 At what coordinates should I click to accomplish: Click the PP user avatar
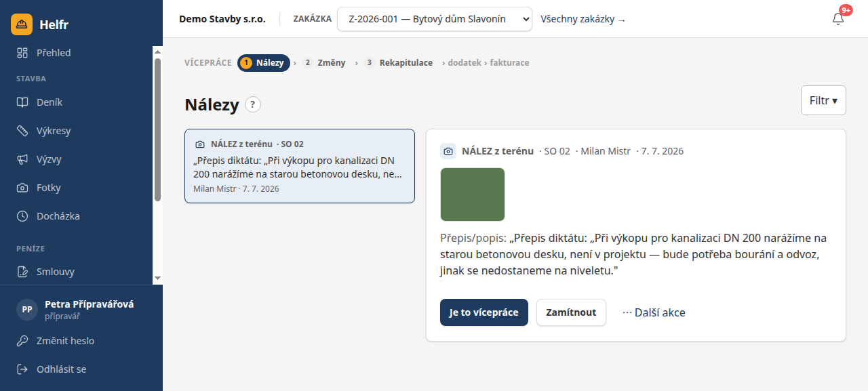tap(27, 309)
